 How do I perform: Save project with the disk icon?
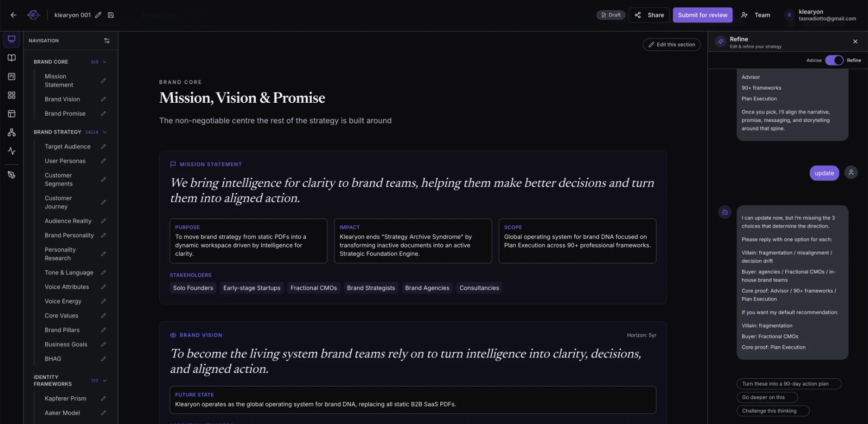[111, 15]
